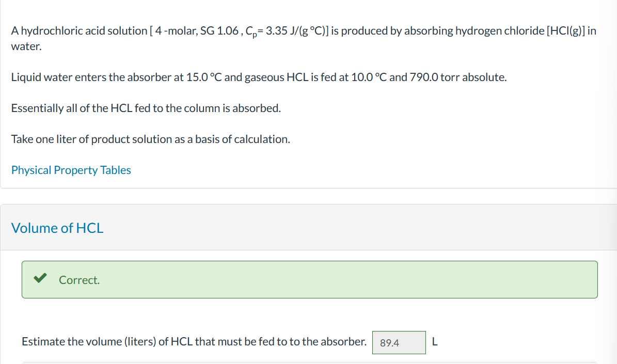This screenshot has height=364, width=617.
Task: Click the Correct text label
Action: point(78,280)
